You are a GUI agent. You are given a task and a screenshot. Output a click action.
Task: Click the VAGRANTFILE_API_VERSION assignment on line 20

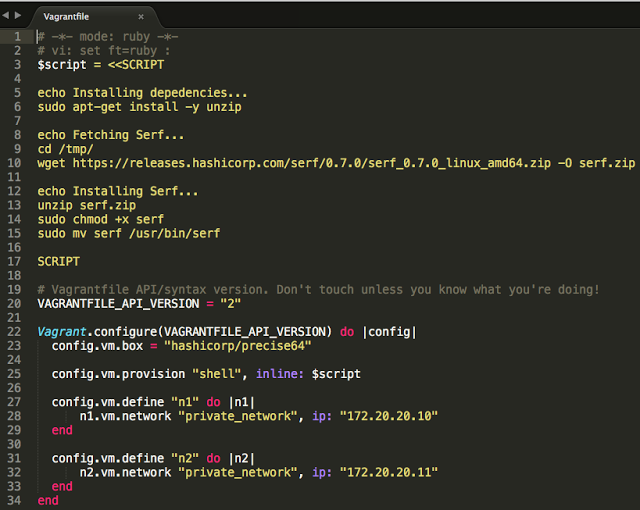point(139,303)
